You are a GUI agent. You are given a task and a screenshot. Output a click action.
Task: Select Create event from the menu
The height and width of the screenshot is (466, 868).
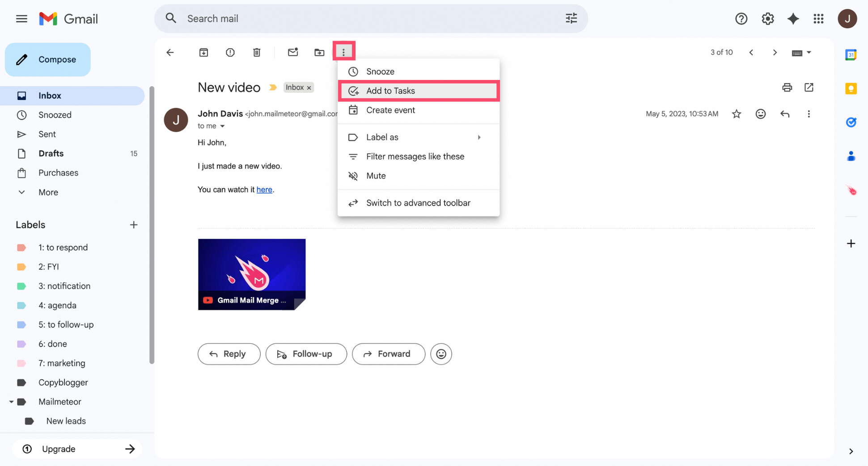point(390,110)
